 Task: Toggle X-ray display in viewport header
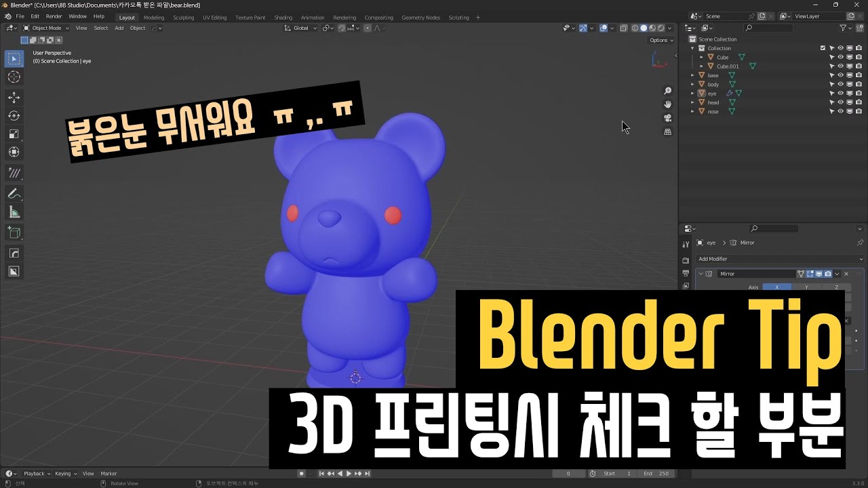coord(623,28)
